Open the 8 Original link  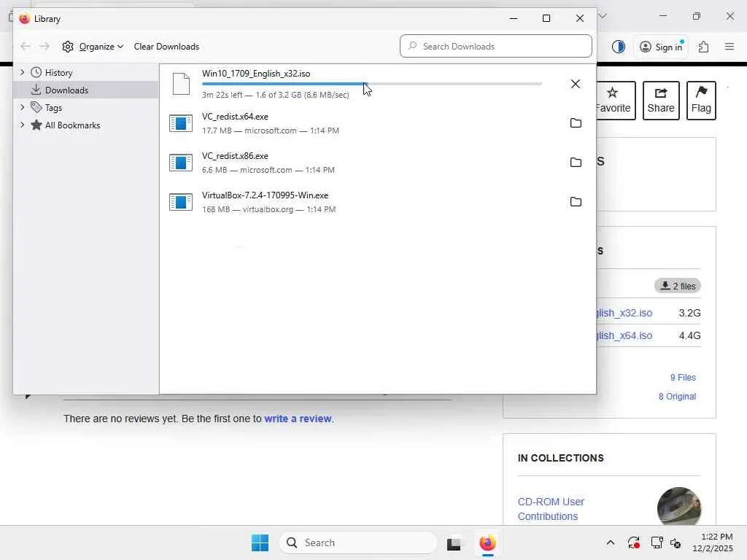[677, 397]
